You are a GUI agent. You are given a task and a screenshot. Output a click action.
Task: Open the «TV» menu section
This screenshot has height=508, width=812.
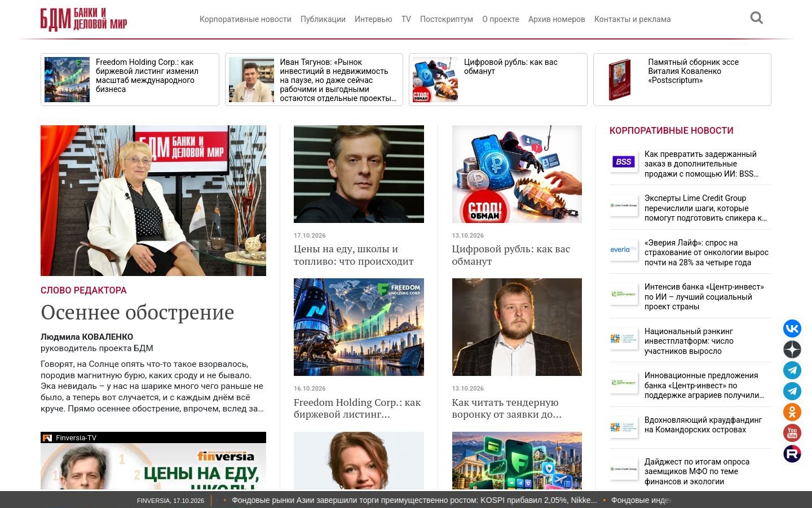tap(406, 19)
